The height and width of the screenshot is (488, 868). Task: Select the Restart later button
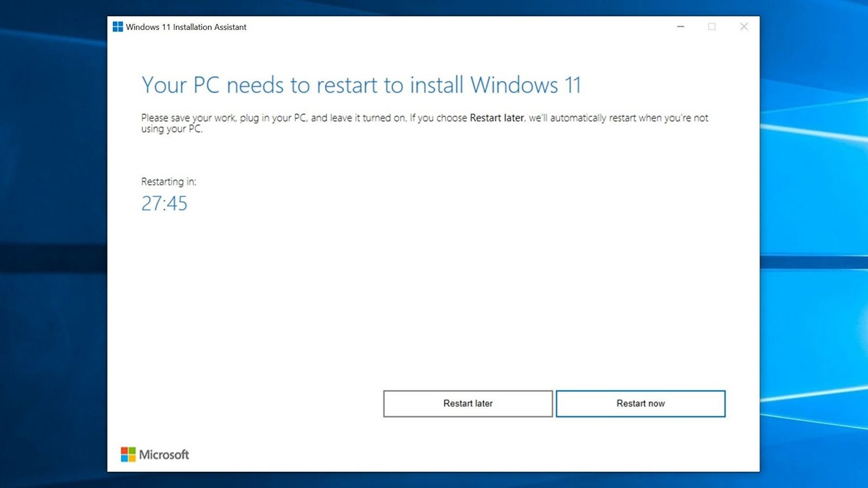click(x=468, y=403)
